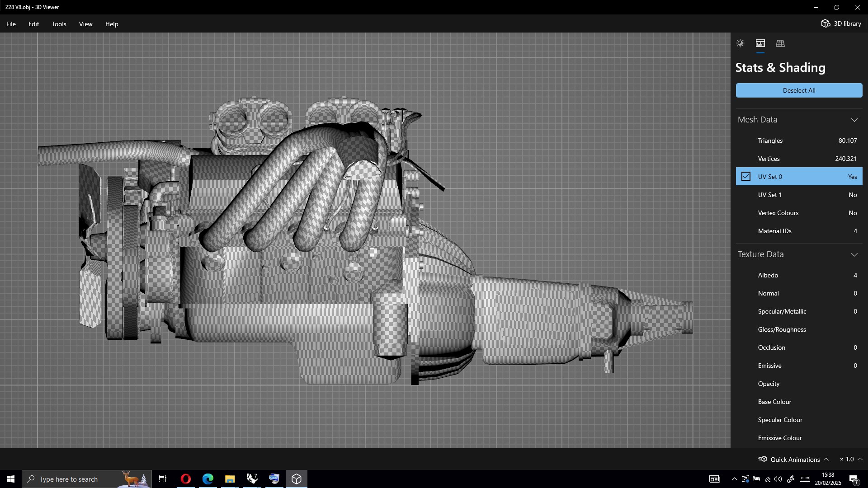Open Task View on taskbar

pos(163,479)
